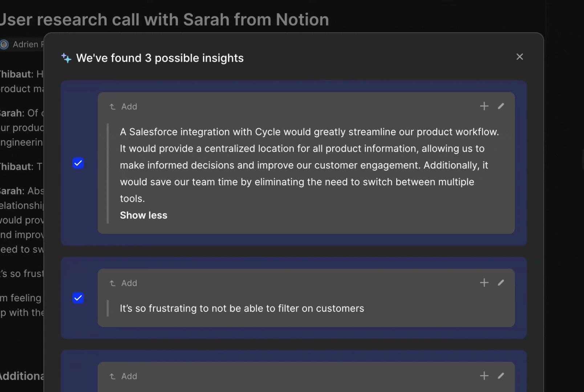Image resolution: width=584 pixels, height=392 pixels.
Task: Edit the filter on customers insight
Action: (501, 283)
